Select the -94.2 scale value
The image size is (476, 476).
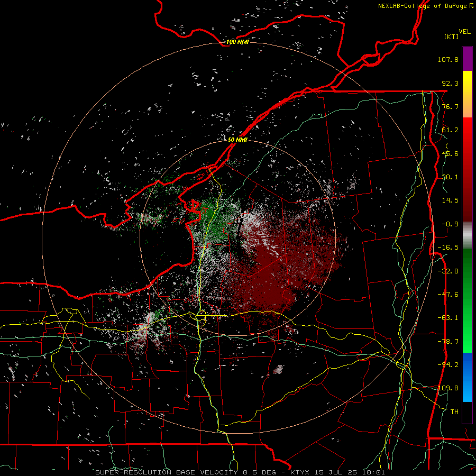[x=448, y=365]
